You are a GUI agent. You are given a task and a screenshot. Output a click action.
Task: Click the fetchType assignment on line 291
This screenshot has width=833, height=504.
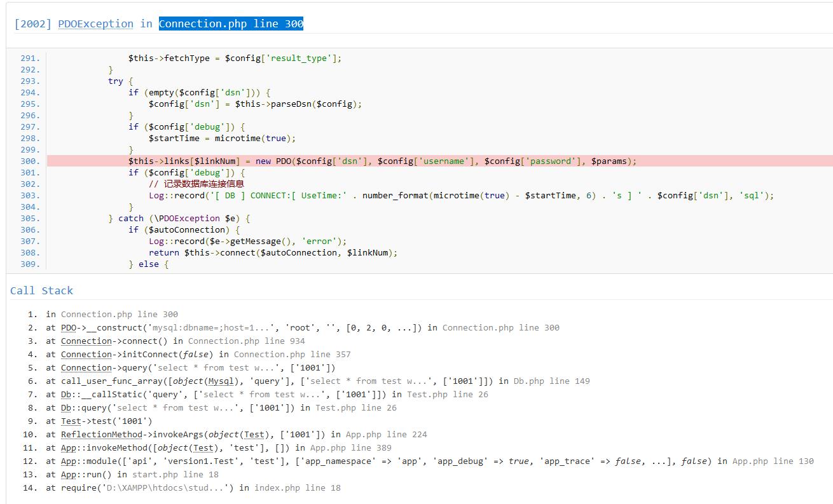235,58
